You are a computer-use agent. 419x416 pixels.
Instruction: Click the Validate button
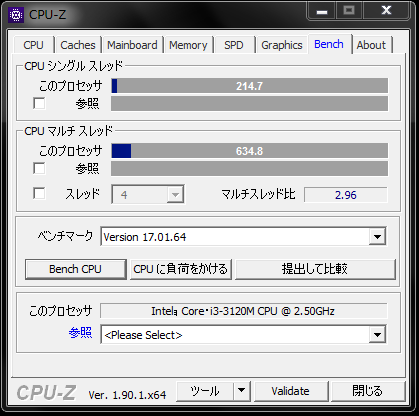(x=291, y=391)
